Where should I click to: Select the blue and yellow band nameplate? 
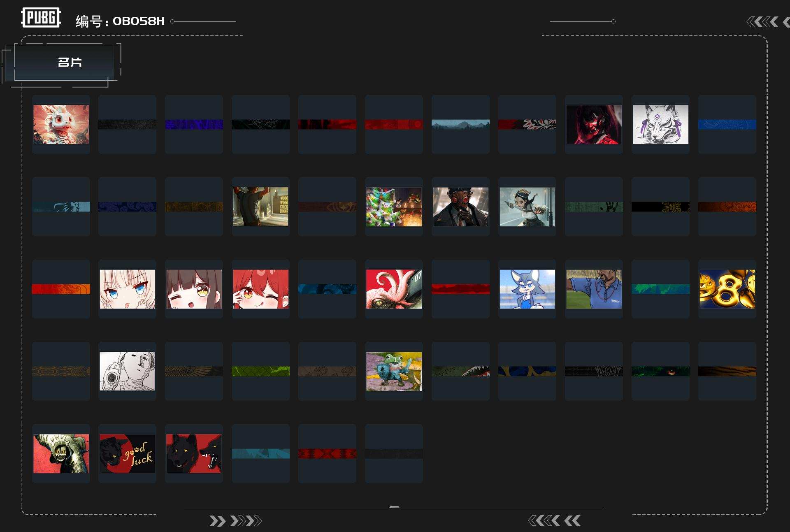(527, 371)
